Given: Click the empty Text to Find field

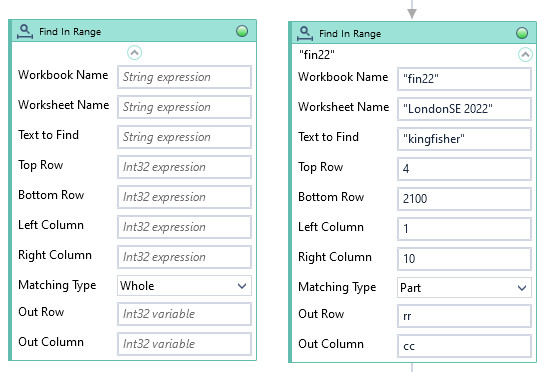Looking at the screenshot, I should pyautogui.click(x=184, y=137).
